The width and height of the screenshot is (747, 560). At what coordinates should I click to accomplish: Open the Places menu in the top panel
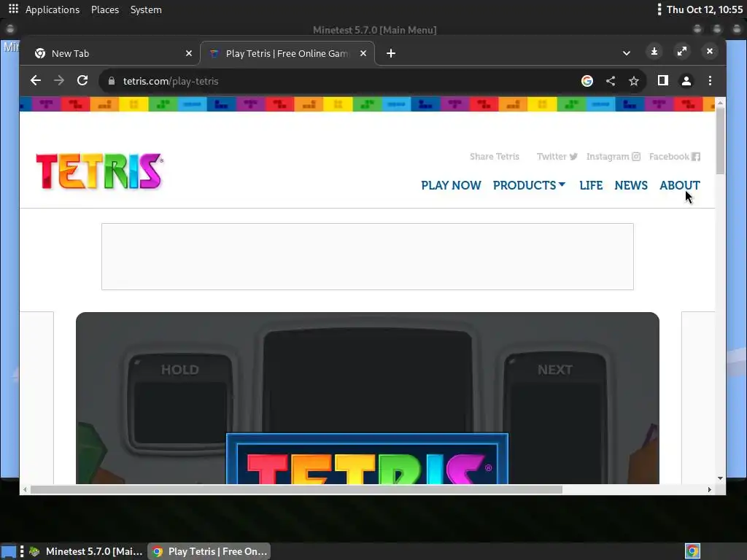tap(105, 9)
